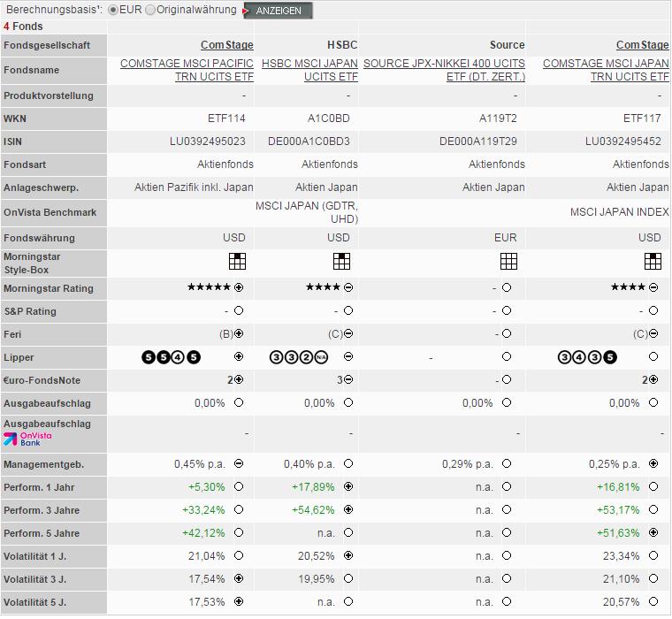Click minus indicator beside HSBC Morningstar rating
Screen dimensions: 672x619
click(x=348, y=287)
